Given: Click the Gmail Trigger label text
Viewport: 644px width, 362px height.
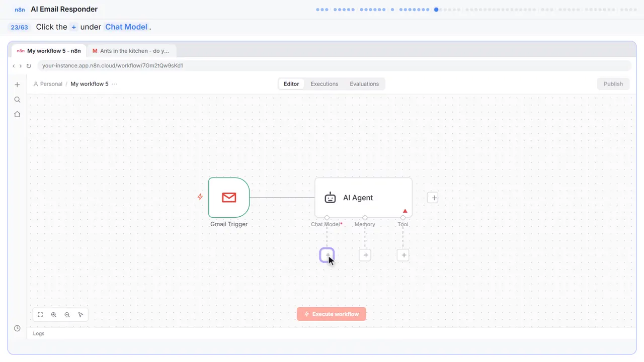Looking at the screenshot, I should (229, 224).
